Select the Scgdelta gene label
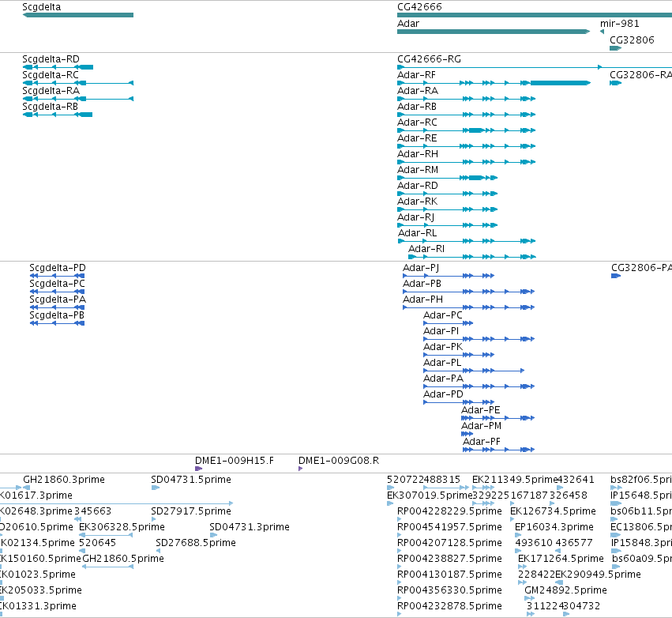Screen dimensions: 672x618 [42, 7]
